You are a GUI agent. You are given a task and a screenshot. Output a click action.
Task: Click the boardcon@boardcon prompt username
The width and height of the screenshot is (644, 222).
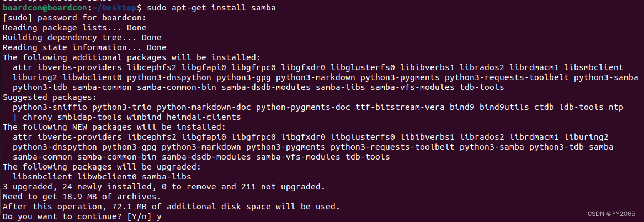pyautogui.click(x=45, y=8)
